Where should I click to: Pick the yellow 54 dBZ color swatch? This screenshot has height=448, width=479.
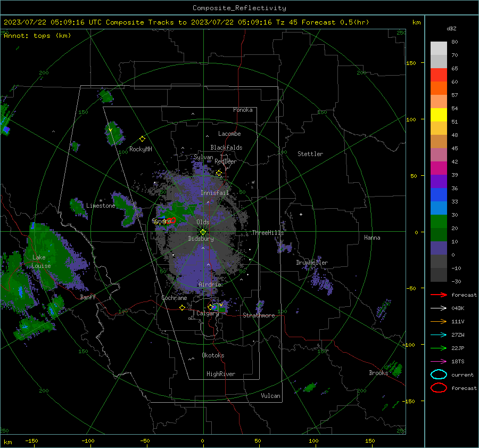coord(439,115)
